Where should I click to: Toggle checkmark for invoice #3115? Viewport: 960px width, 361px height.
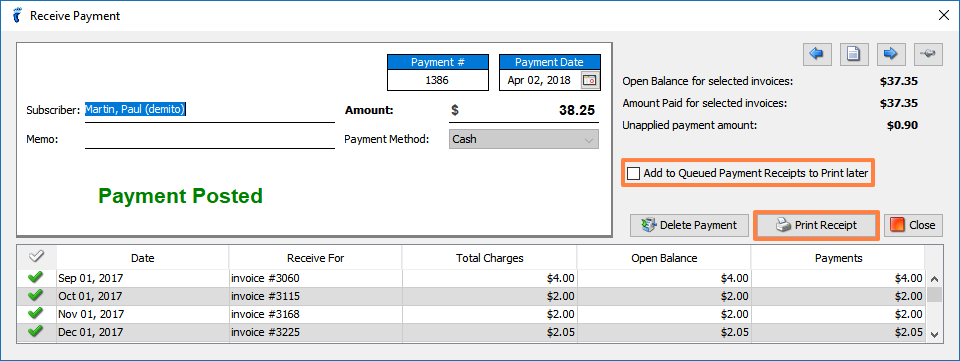36,296
